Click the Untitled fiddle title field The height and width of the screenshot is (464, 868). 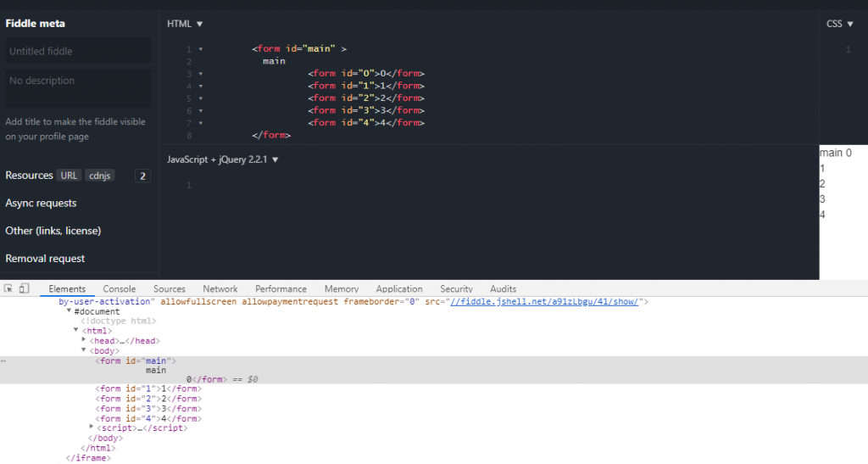coord(78,51)
